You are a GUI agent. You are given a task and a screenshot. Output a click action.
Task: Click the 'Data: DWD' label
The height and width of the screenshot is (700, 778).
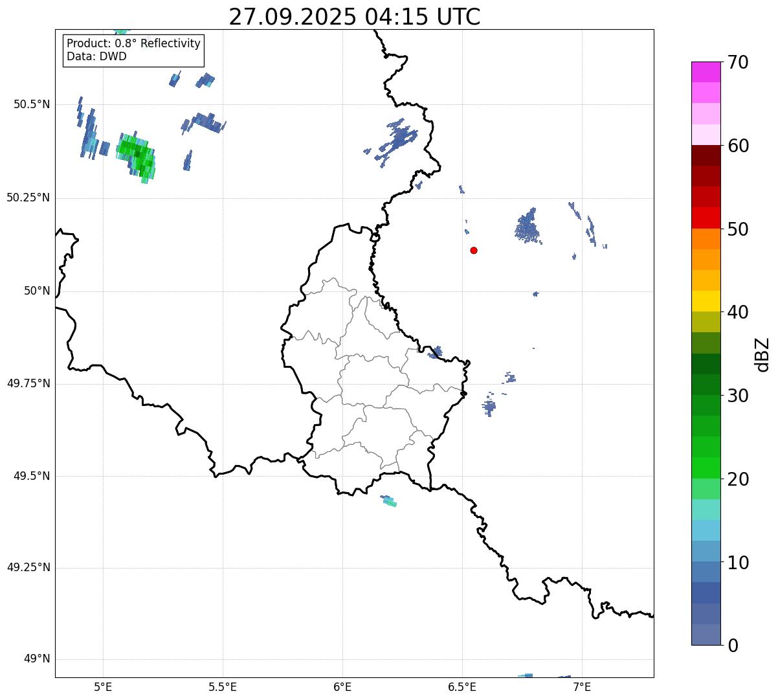pyautogui.click(x=96, y=56)
